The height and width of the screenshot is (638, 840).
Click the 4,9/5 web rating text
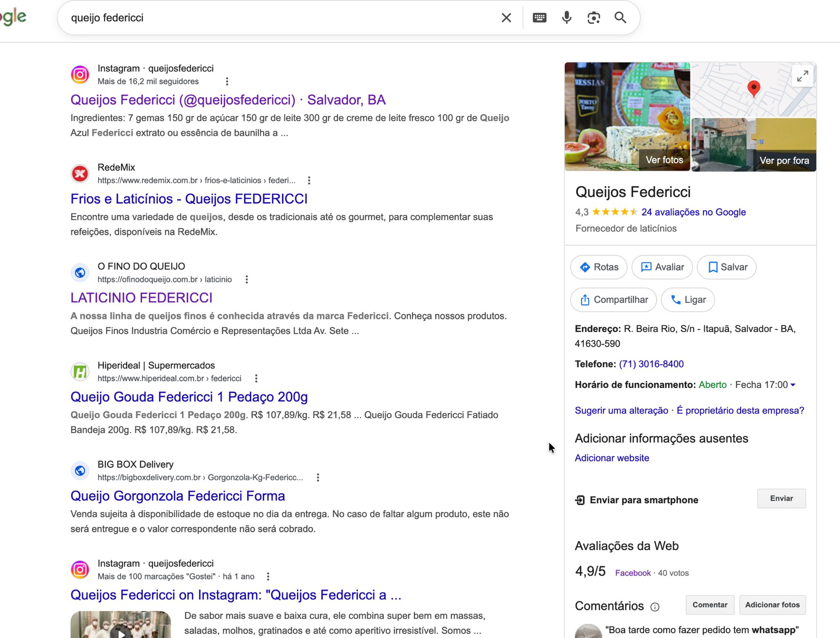click(590, 571)
